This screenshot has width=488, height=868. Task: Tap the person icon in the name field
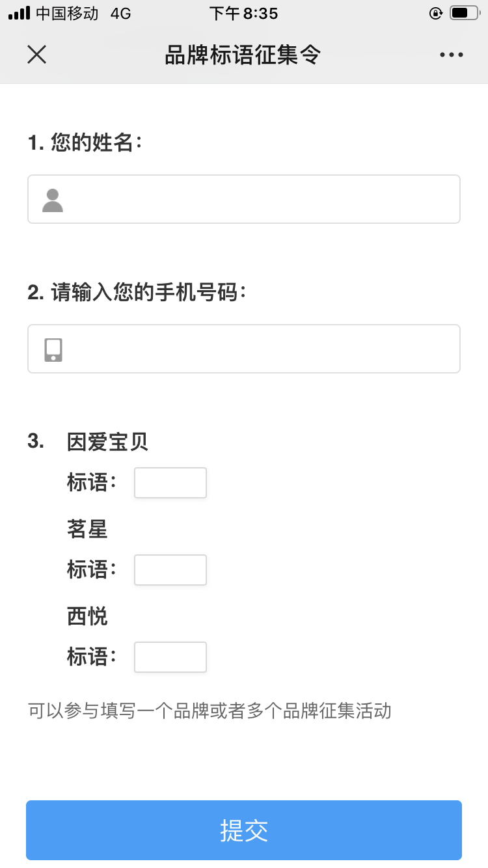point(53,200)
